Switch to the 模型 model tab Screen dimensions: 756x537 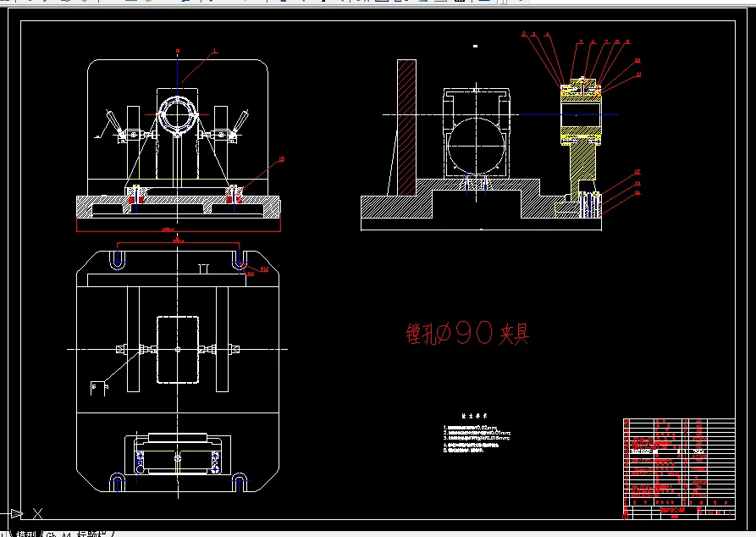pyautogui.click(x=26, y=534)
